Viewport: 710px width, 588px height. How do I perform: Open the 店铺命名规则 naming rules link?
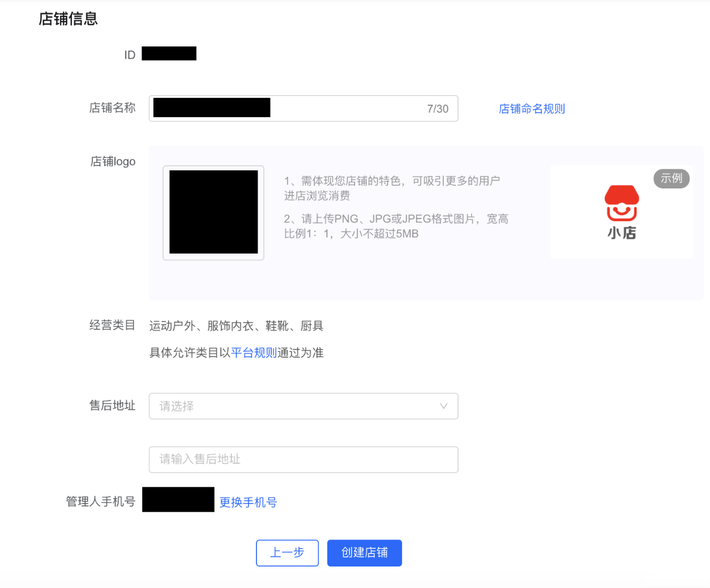(x=531, y=109)
